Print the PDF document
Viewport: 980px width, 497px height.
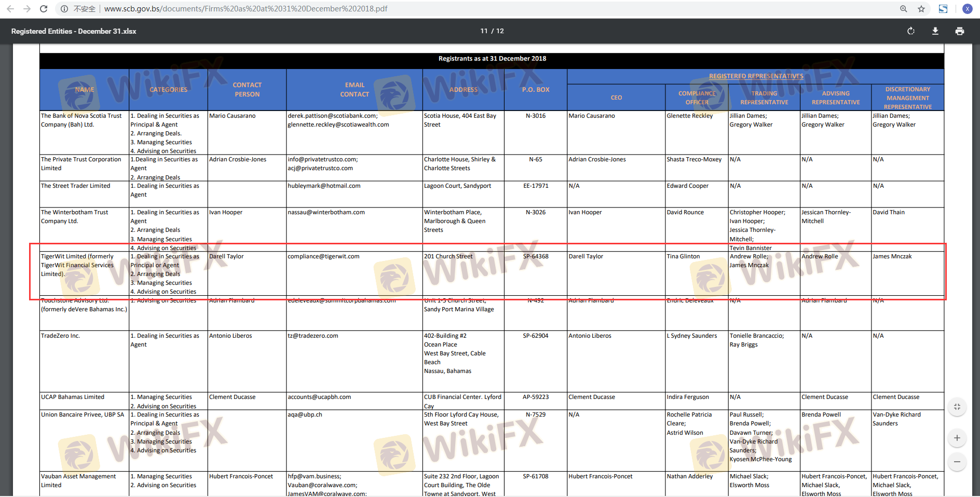point(960,31)
